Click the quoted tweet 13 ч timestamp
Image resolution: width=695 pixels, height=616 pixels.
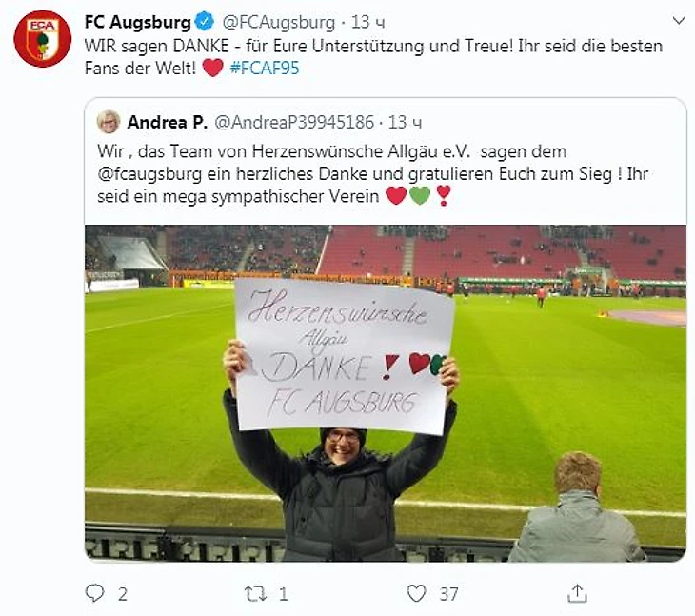pyautogui.click(x=405, y=122)
